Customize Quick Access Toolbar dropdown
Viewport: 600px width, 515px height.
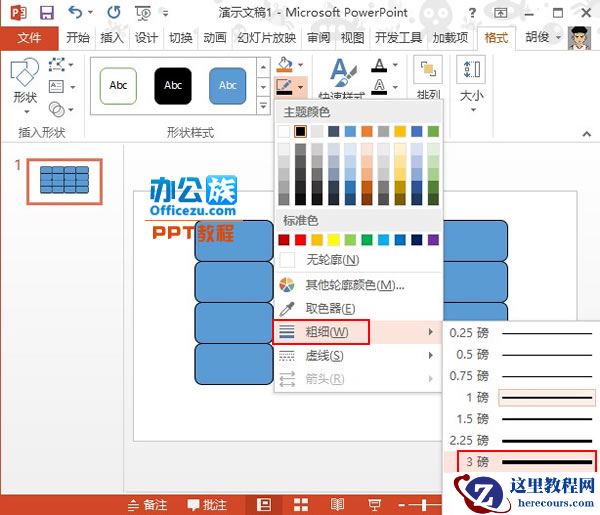coord(165,13)
